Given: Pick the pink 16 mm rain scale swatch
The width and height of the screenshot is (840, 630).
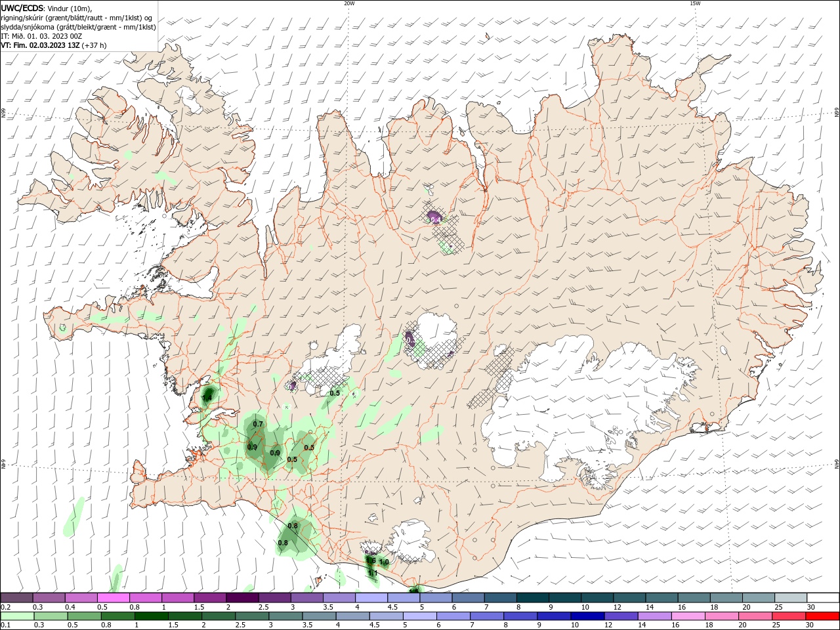Looking at the screenshot, I should tap(688, 616).
